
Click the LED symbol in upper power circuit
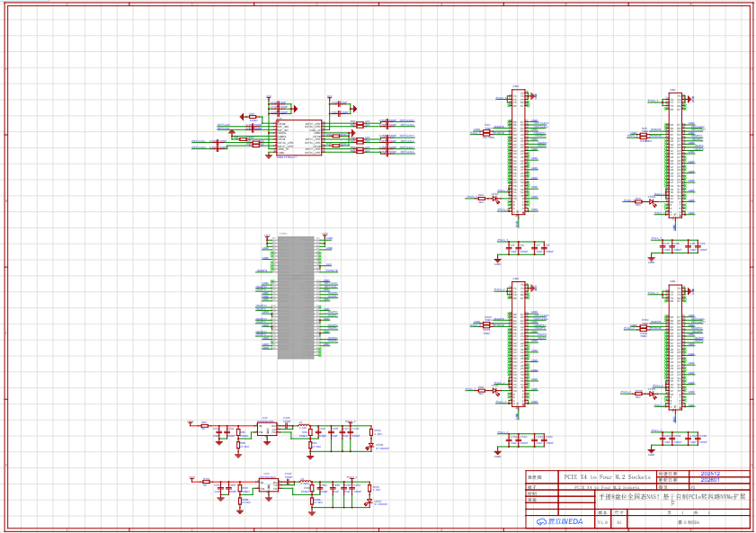tap(370, 446)
